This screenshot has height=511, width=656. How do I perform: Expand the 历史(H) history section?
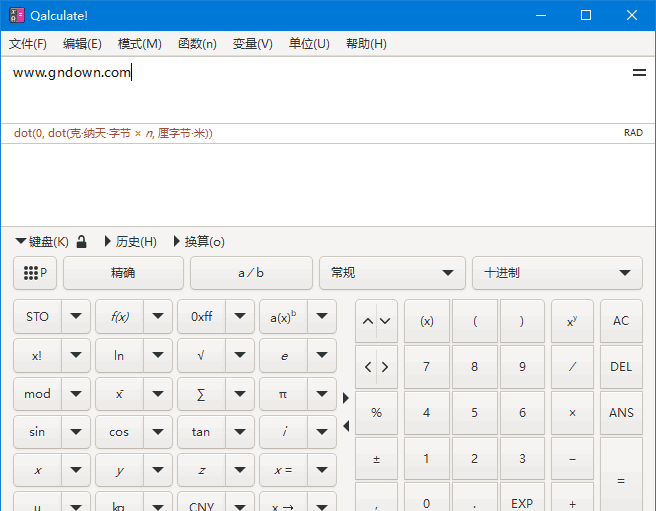pyautogui.click(x=131, y=241)
